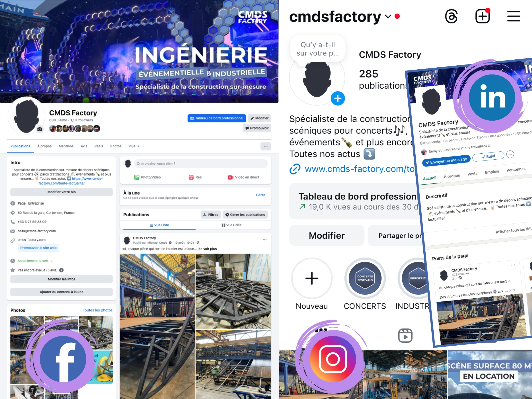Viewport: 532px width, 399px height.
Task: Toggle the Suivi follow button
Action: click(x=488, y=156)
